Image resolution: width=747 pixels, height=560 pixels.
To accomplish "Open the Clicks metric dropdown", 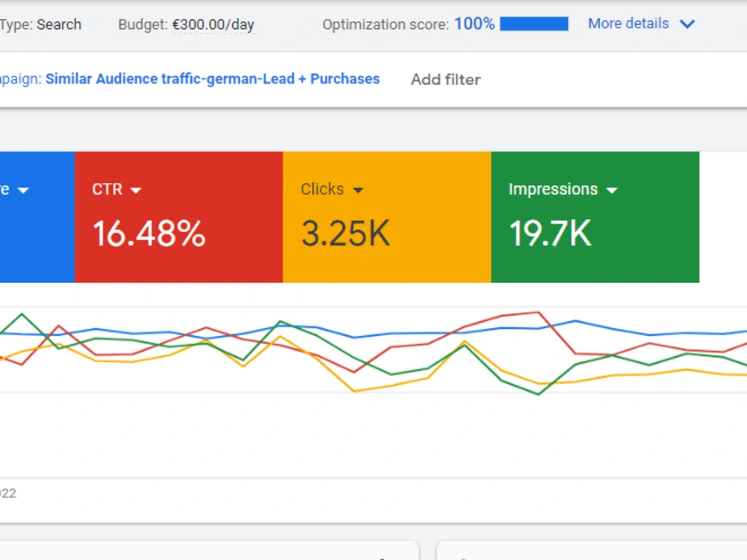I will coord(358,190).
